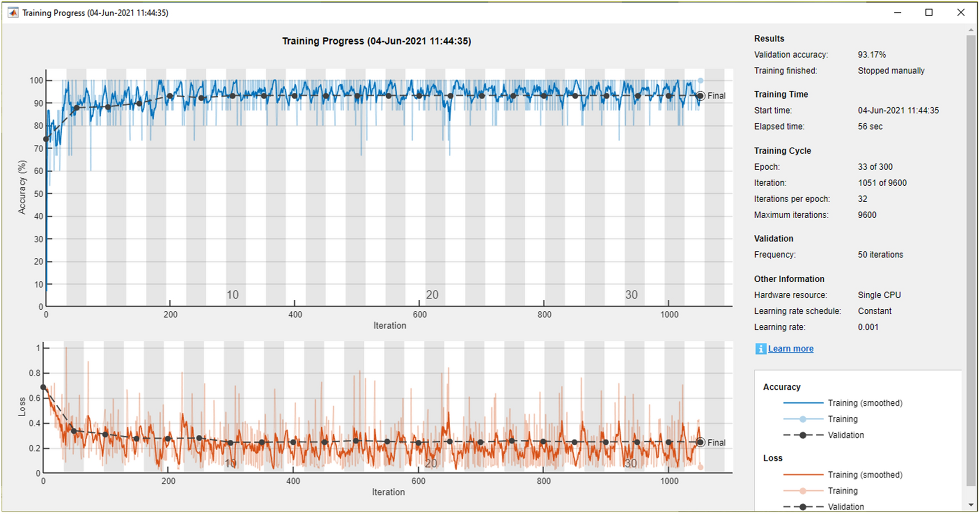Image resolution: width=980 pixels, height=514 pixels.
Task: Open the Learn more link
Action: (790, 349)
